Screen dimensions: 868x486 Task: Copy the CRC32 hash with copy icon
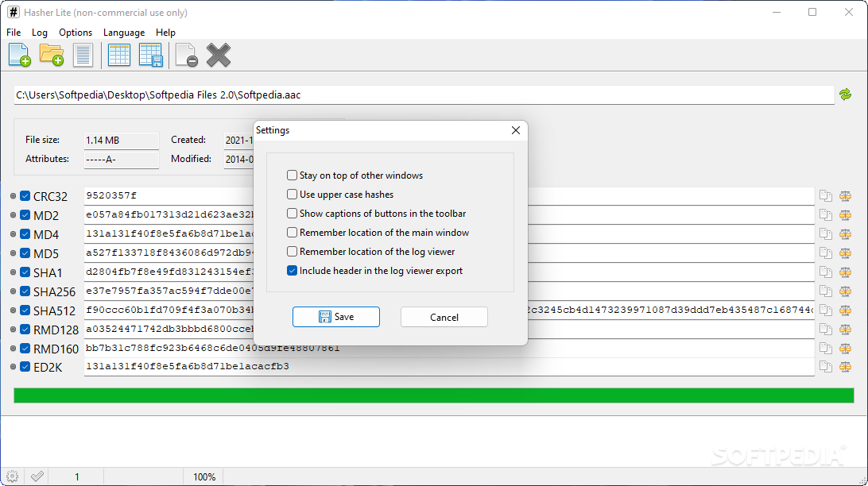(x=826, y=195)
